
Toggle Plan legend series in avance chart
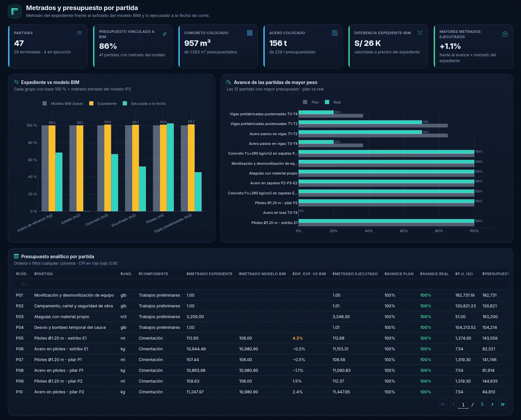point(311,102)
